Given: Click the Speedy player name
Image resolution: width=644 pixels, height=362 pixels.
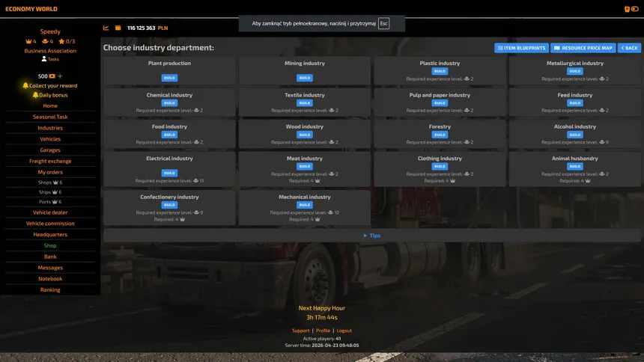Looking at the screenshot, I should coord(50,31).
